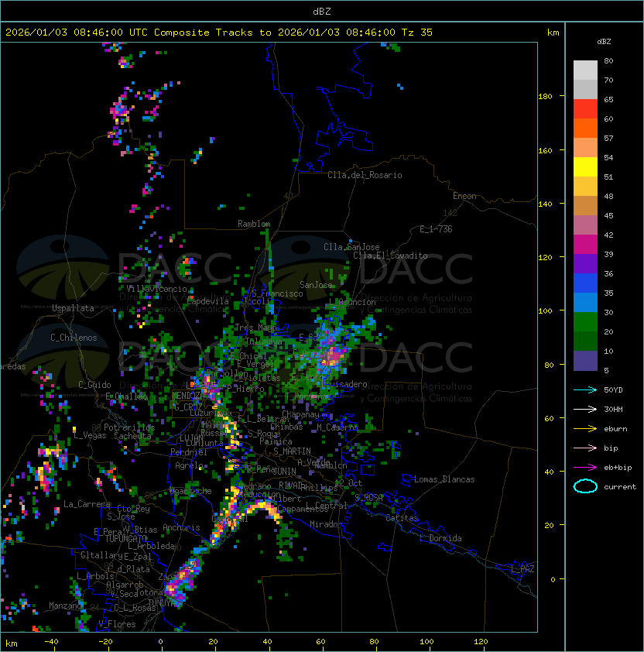This screenshot has height=652, width=644.
Task: Click the dBZ title at window top
Action: [322, 11]
